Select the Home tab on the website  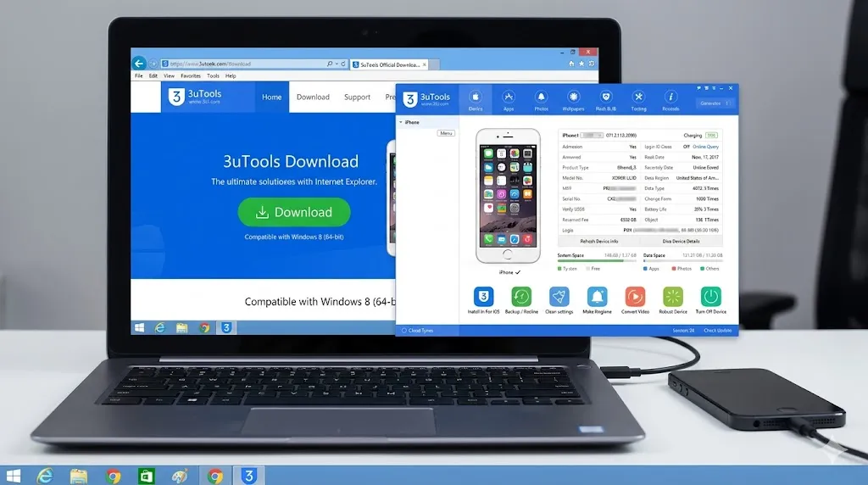271,97
